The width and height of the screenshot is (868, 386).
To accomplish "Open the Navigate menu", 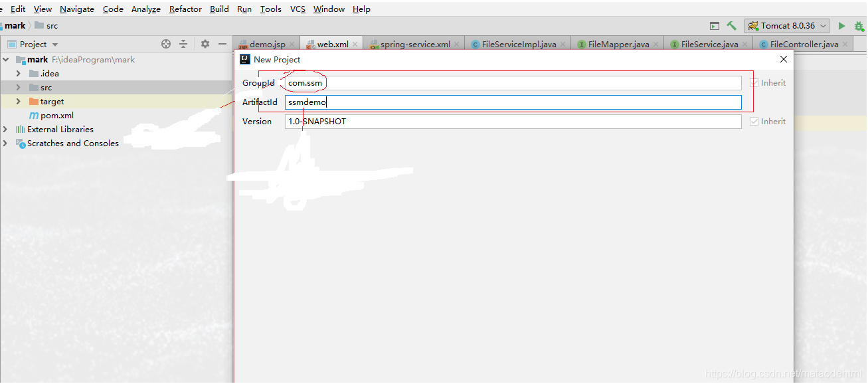I will tap(77, 9).
